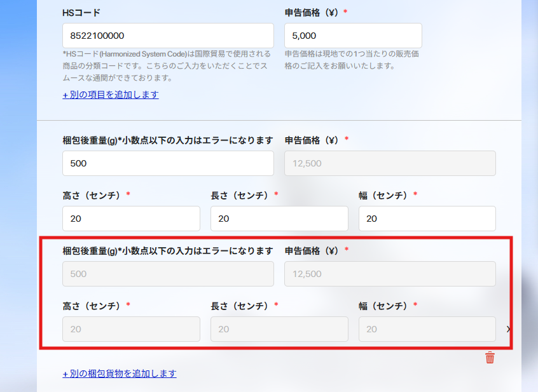Image resolution: width=538 pixels, height=392 pixels.
Task: Click the right-pointing arrow beside the width field
Action: coord(507,329)
